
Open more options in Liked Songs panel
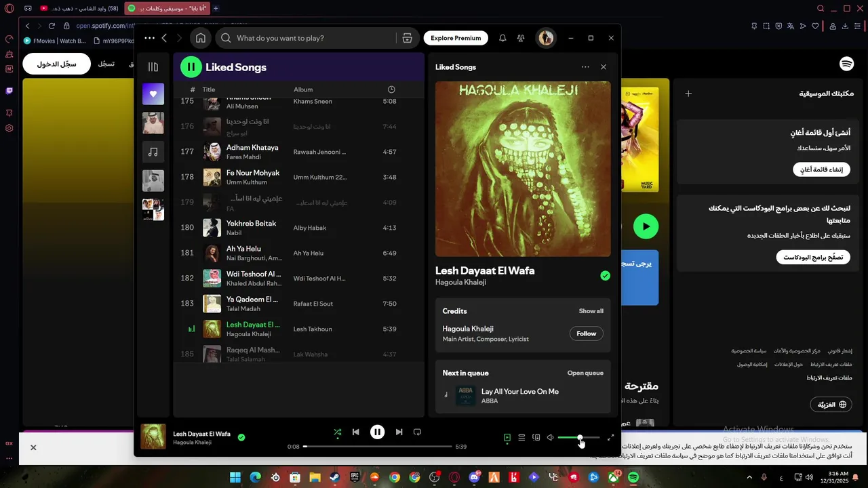[585, 67]
